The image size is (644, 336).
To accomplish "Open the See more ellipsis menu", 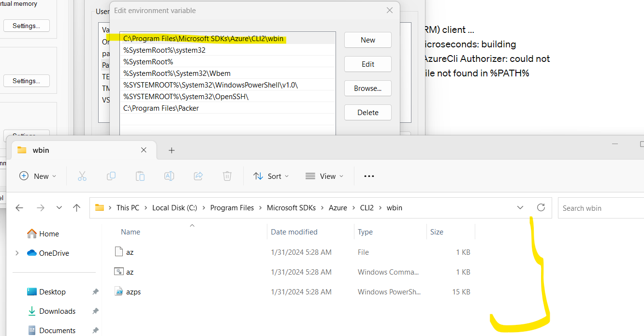I will [369, 176].
